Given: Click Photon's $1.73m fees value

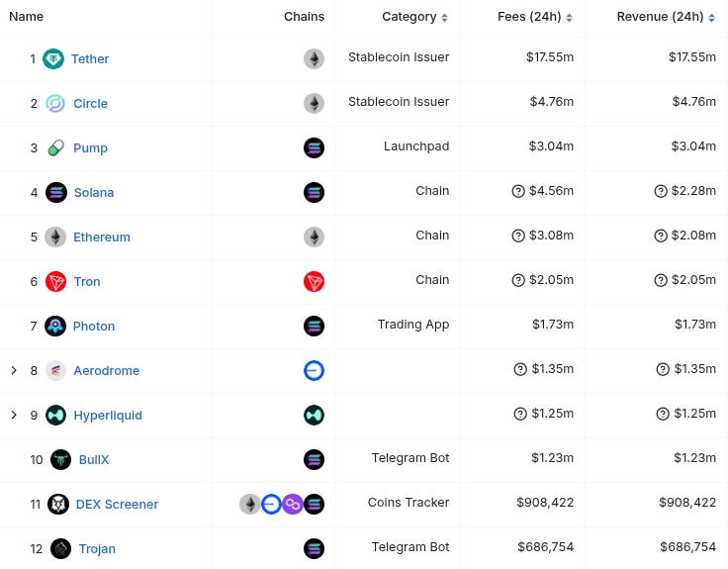Looking at the screenshot, I should pos(553,325).
